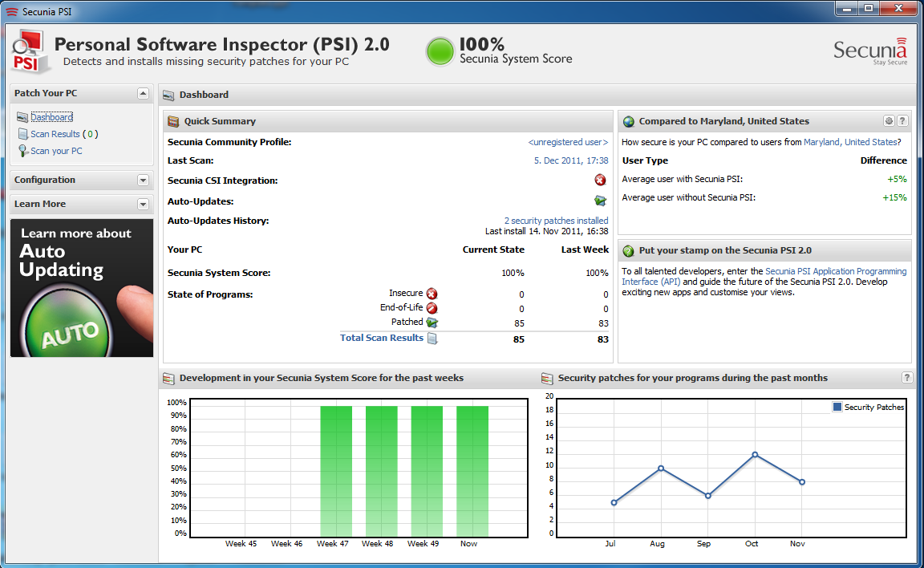Open help for Security patches chart
924x568 pixels.
[907, 378]
